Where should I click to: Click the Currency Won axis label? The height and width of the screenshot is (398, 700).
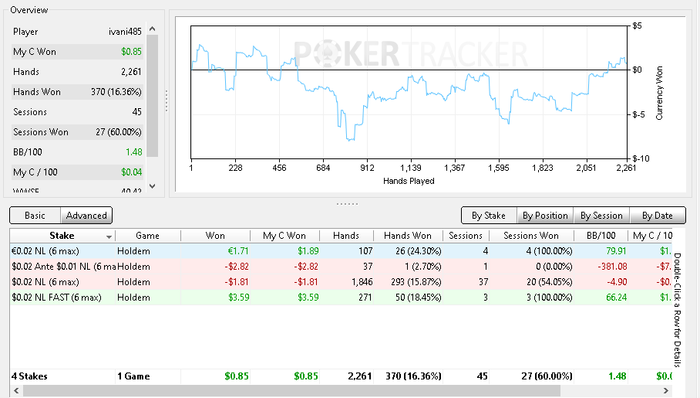(x=659, y=93)
